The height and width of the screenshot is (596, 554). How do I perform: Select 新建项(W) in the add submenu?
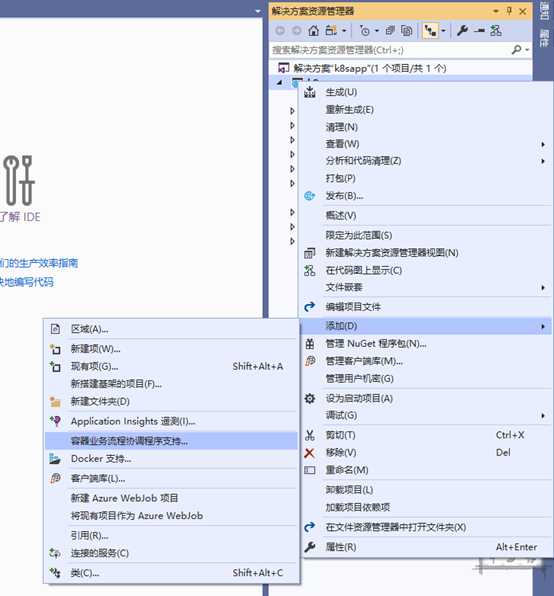coord(171,349)
